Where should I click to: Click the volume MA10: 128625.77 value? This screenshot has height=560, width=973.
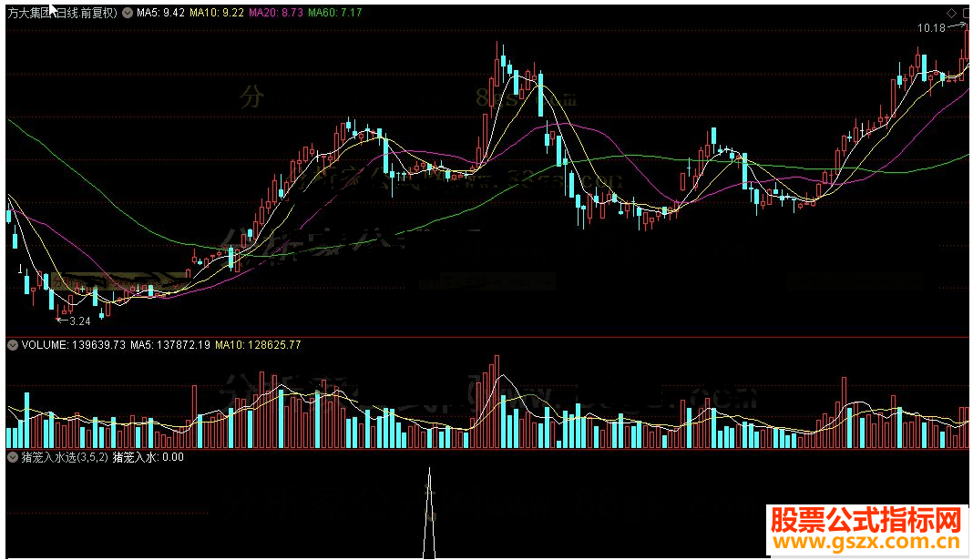258,345
